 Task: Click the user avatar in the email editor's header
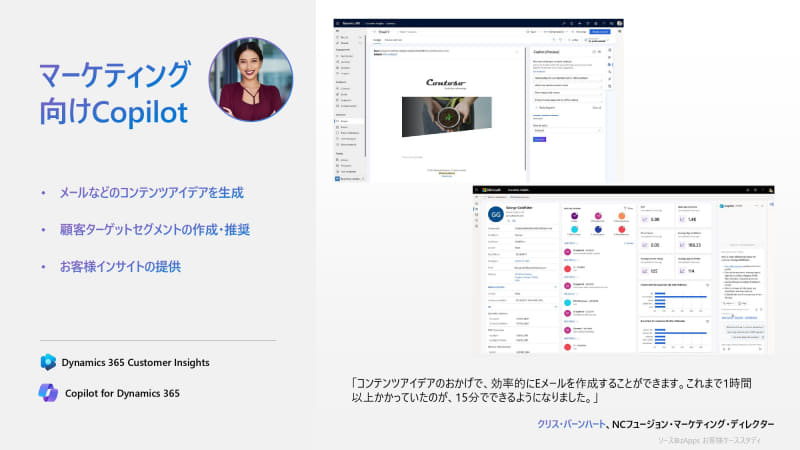click(x=619, y=23)
